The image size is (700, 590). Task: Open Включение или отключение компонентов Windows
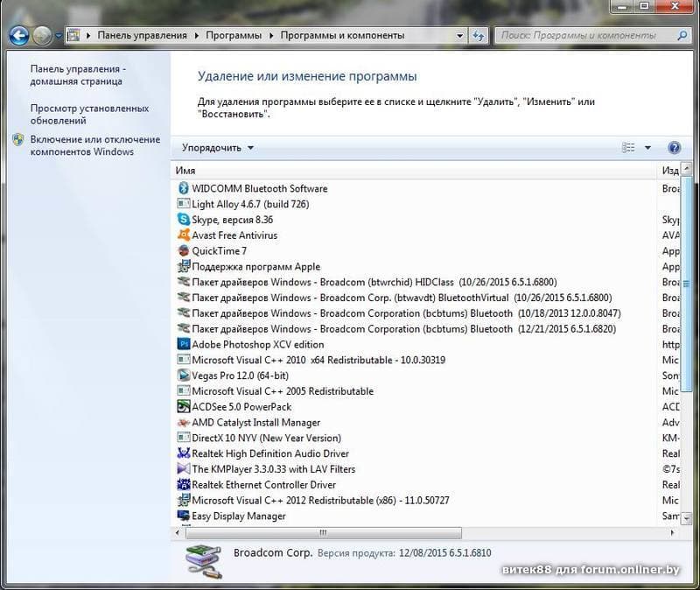coord(95,145)
